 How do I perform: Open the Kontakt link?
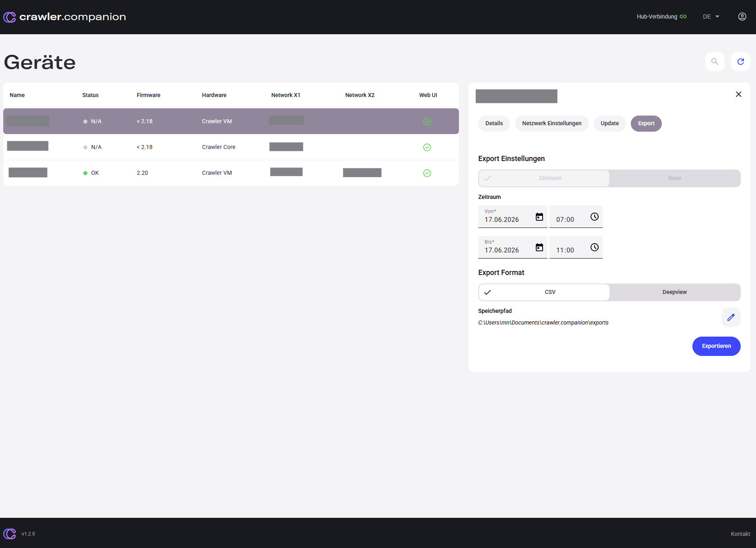tap(740, 534)
